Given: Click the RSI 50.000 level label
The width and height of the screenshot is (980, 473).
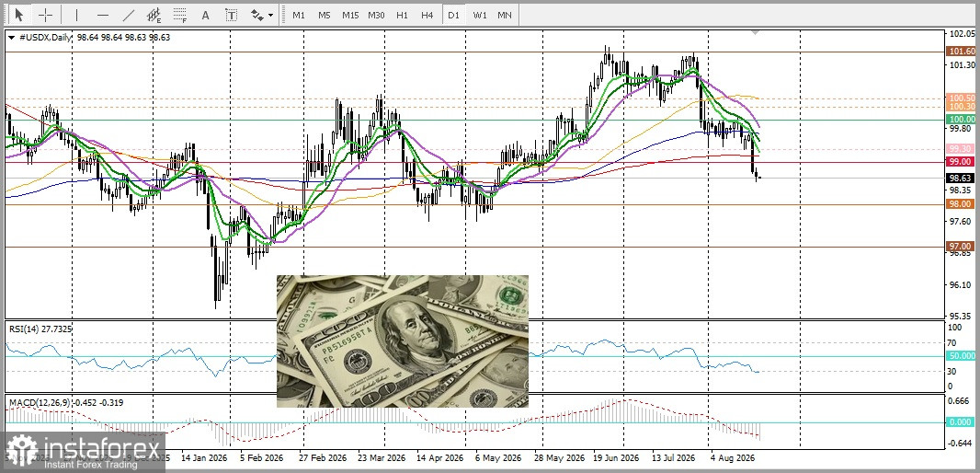Looking at the screenshot, I should 962,355.
